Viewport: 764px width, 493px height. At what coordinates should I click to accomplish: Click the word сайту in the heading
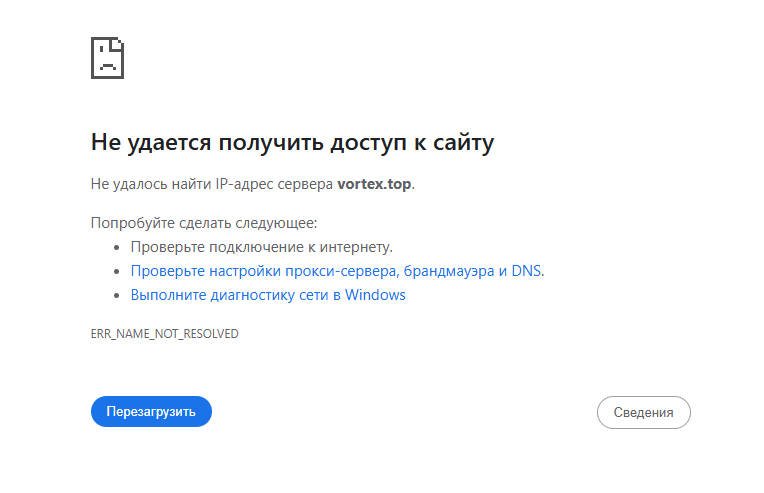coord(463,143)
